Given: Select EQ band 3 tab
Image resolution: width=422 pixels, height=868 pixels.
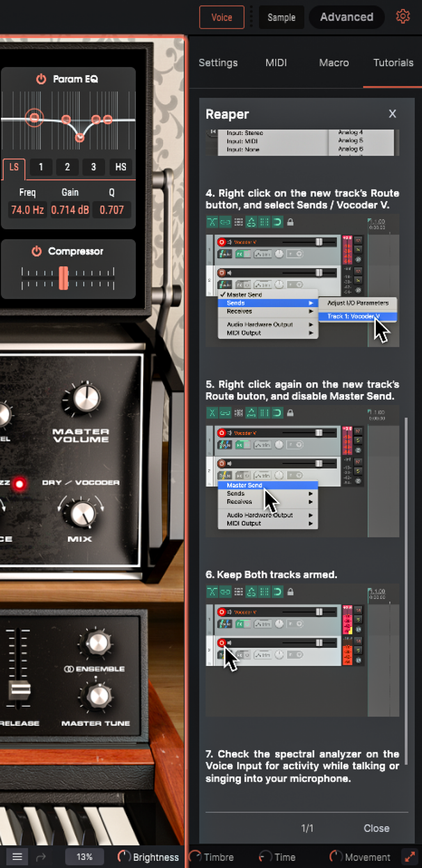Looking at the screenshot, I should [x=93, y=167].
